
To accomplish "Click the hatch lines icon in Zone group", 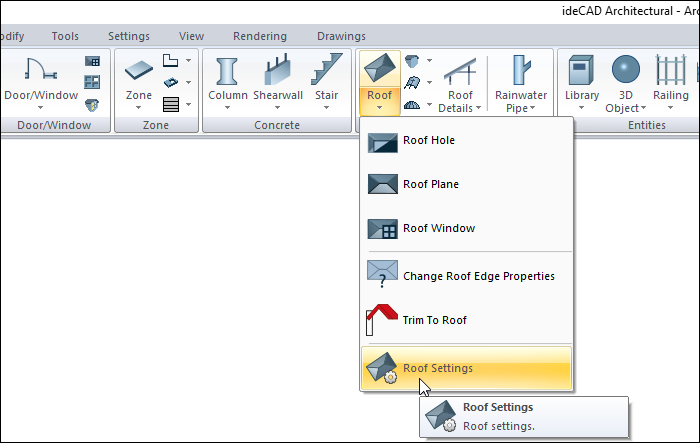I will 171,104.
